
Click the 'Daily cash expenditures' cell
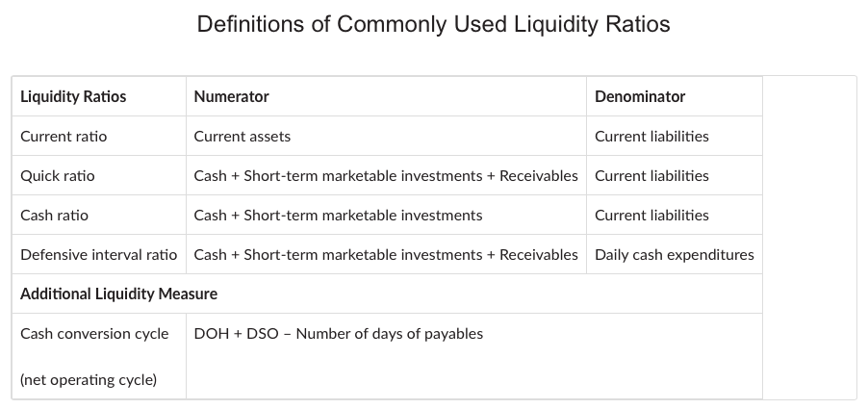click(674, 255)
